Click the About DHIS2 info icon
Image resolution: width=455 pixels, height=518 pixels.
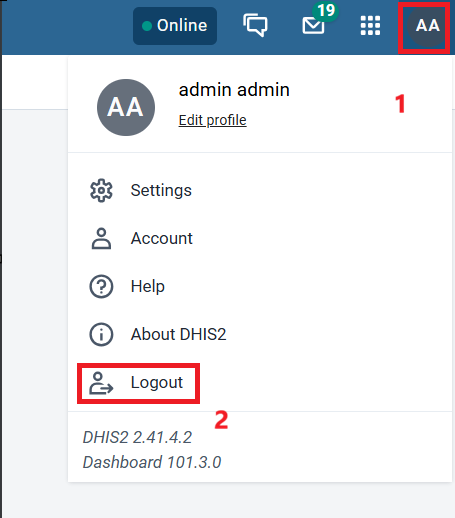point(101,334)
